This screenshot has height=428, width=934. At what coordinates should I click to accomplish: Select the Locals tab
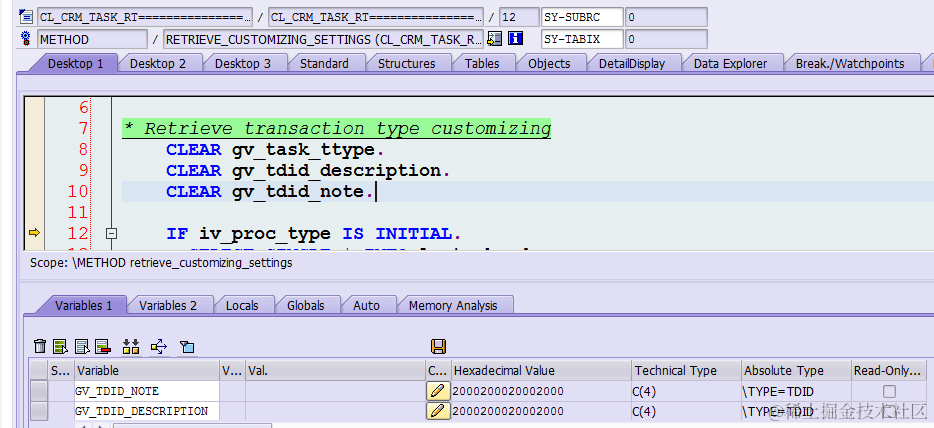point(242,305)
